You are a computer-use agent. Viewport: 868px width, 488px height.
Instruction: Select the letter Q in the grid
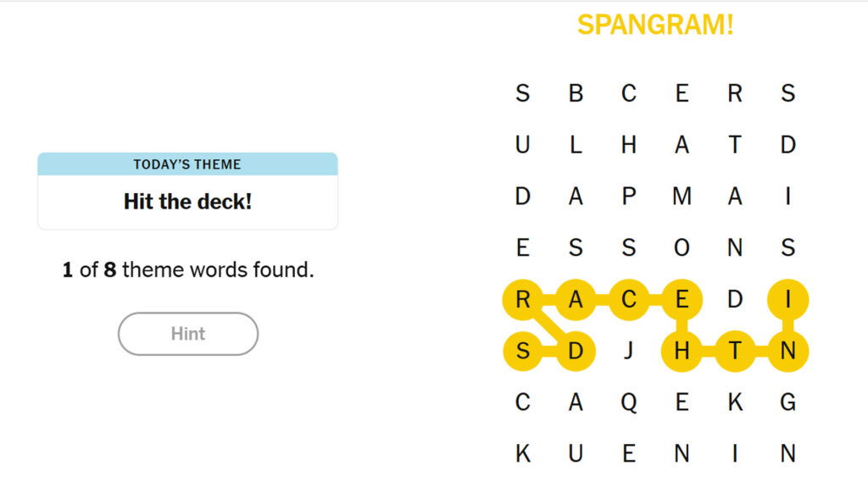[628, 402]
